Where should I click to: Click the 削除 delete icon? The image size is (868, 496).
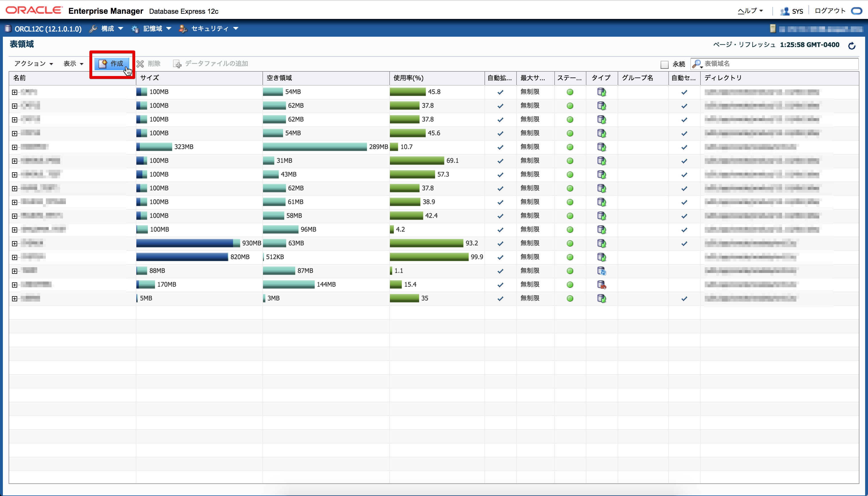(x=140, y=64)
